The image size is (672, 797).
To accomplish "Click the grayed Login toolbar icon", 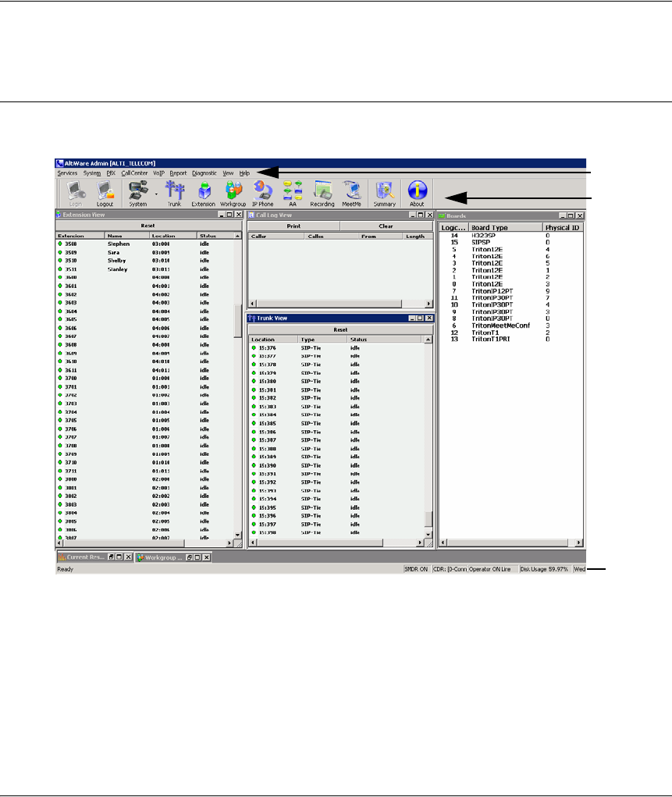I will click(75, 194).
